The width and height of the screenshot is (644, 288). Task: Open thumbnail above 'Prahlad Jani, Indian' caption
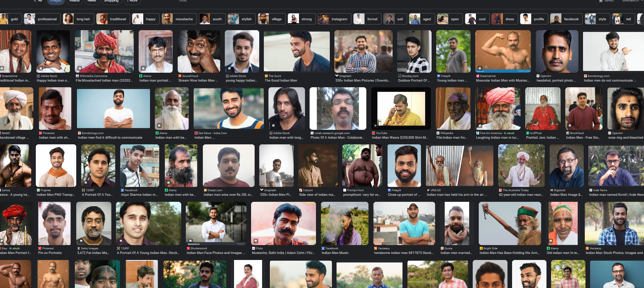coord(543,109)
